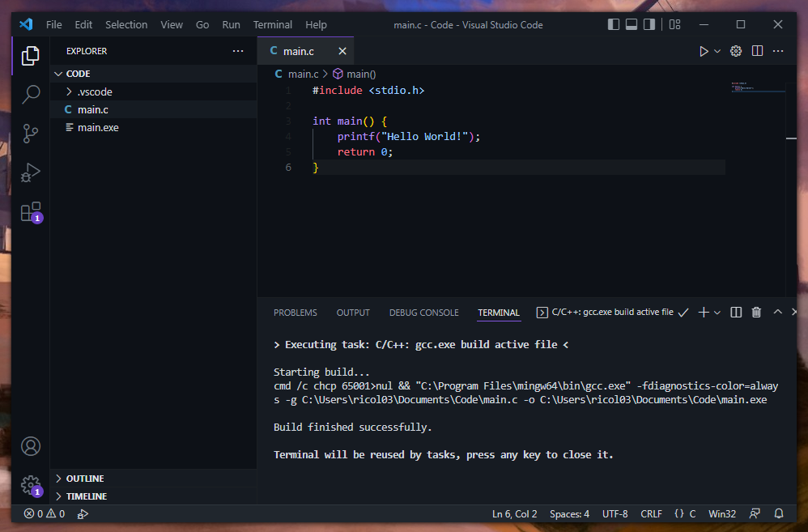Open the Search view icon
808x532 pixels.
pos(31,95)
